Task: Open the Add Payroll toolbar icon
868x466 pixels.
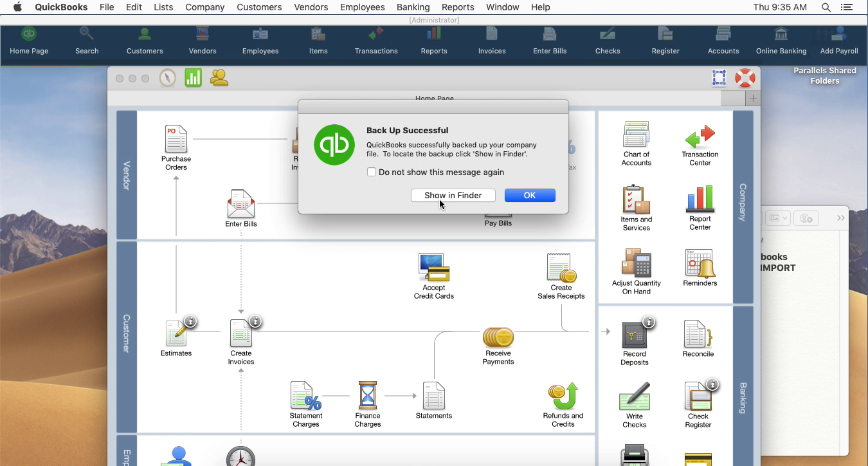Action: click(x=839, y=41)
